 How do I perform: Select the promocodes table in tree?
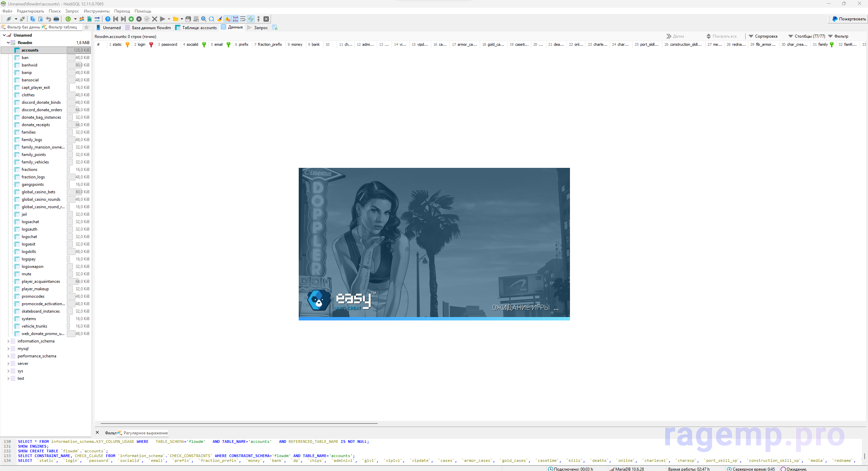coord(33,296)
